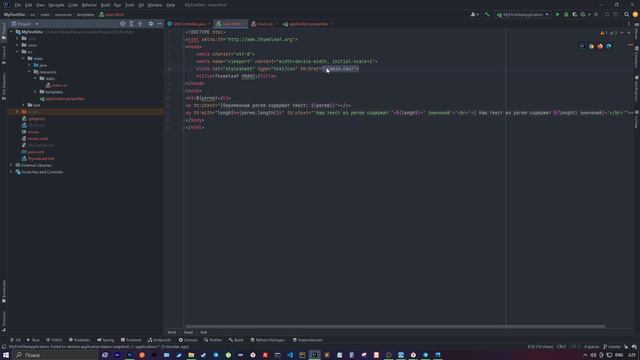Click the Stop square icon in toolbar
The image size is (640, 360).
pyautogui.click(x=596, y=14)
